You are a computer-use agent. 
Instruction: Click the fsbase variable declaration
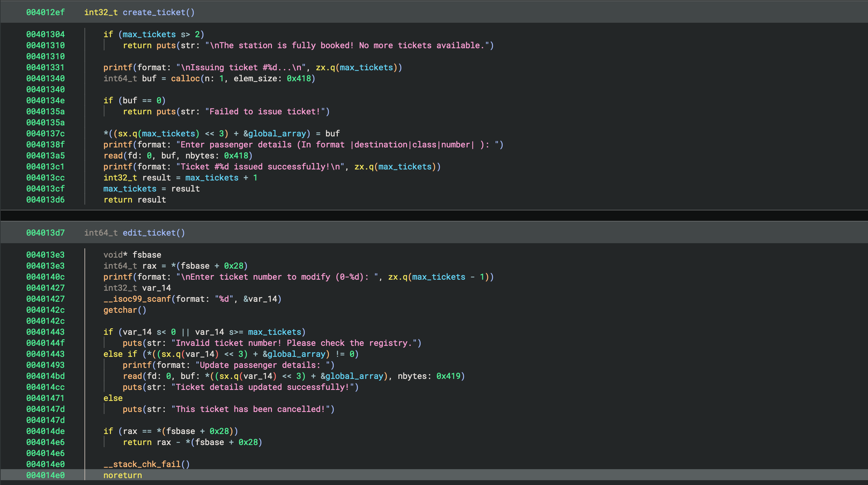tap(147, 255)
